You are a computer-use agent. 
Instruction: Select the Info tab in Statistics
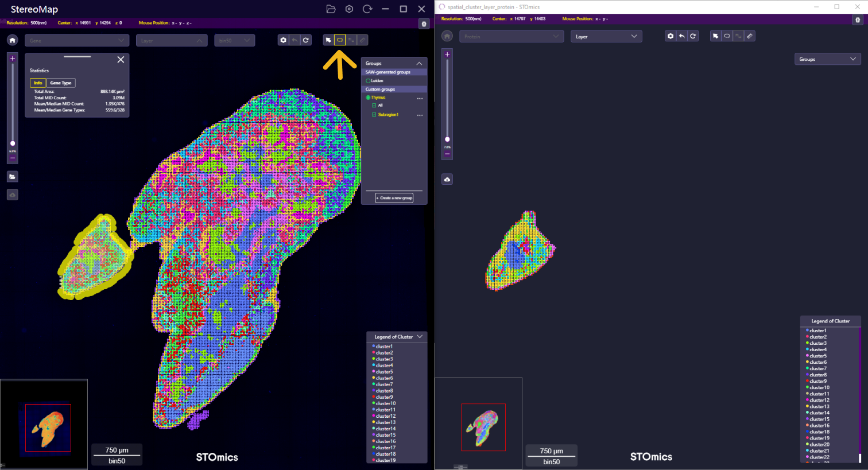38,83
